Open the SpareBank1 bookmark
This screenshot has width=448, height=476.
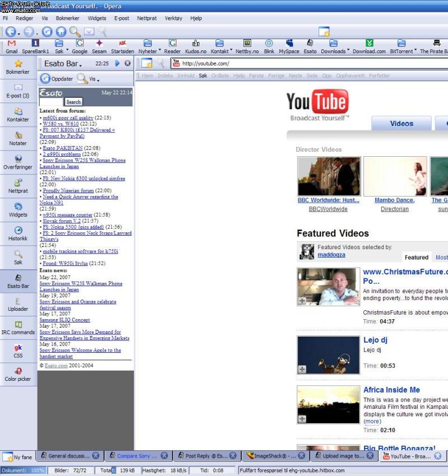(35, 46)
